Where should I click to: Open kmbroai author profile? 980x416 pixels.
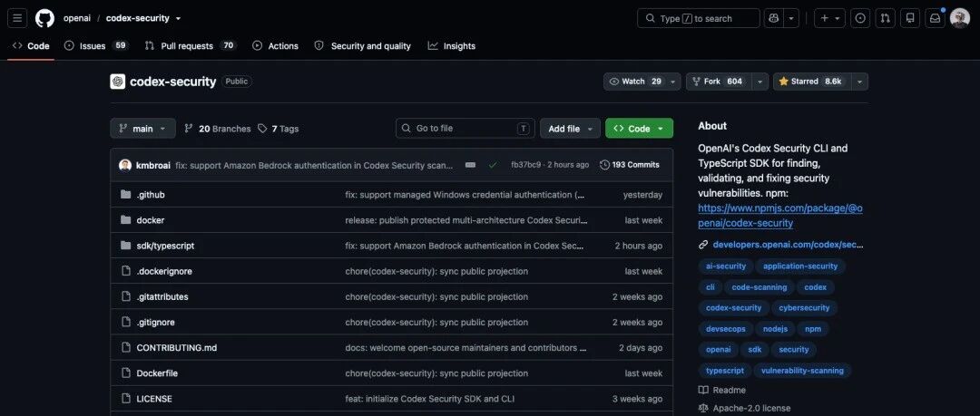tap(153, 165)
